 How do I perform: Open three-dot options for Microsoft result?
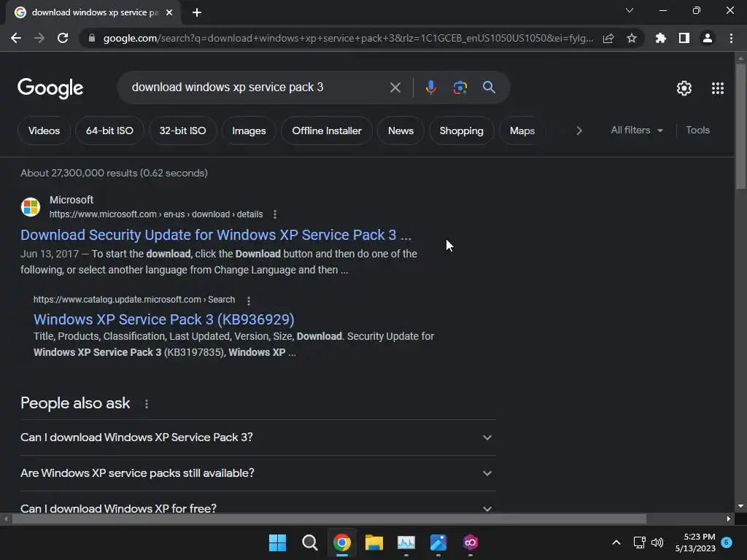[x=275, y=214]
